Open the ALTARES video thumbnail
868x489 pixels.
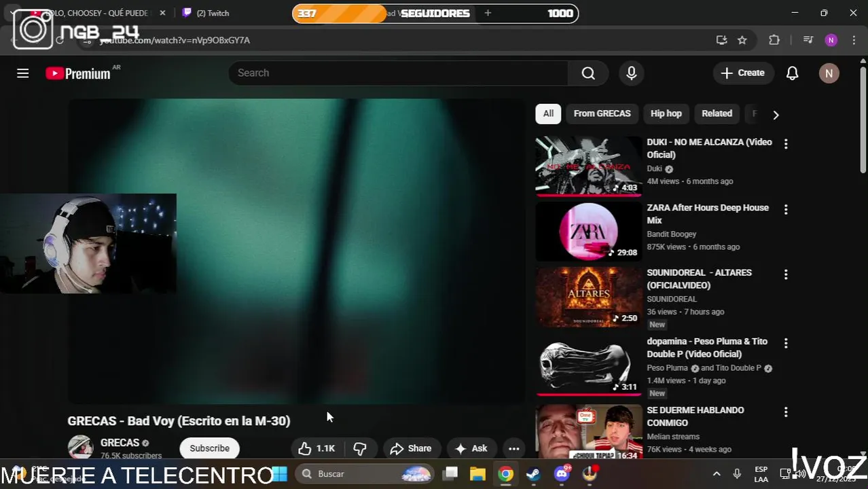point(588,297)
